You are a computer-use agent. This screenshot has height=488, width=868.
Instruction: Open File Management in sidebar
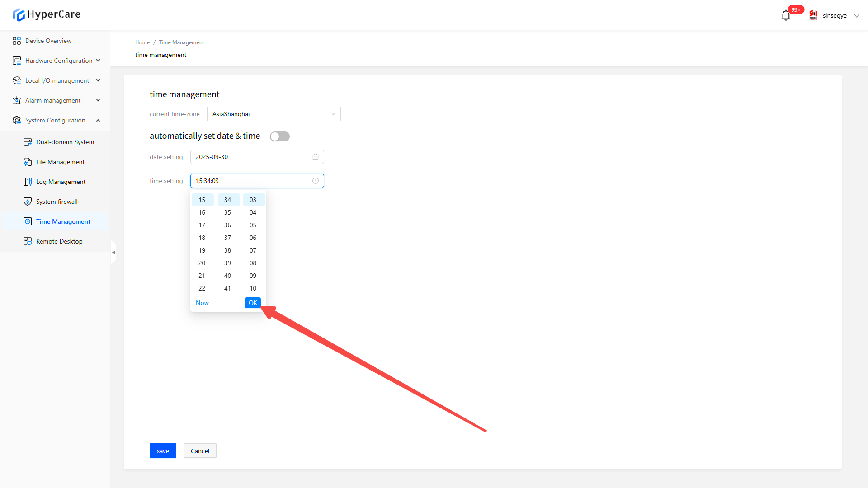[x=60, y=162]
